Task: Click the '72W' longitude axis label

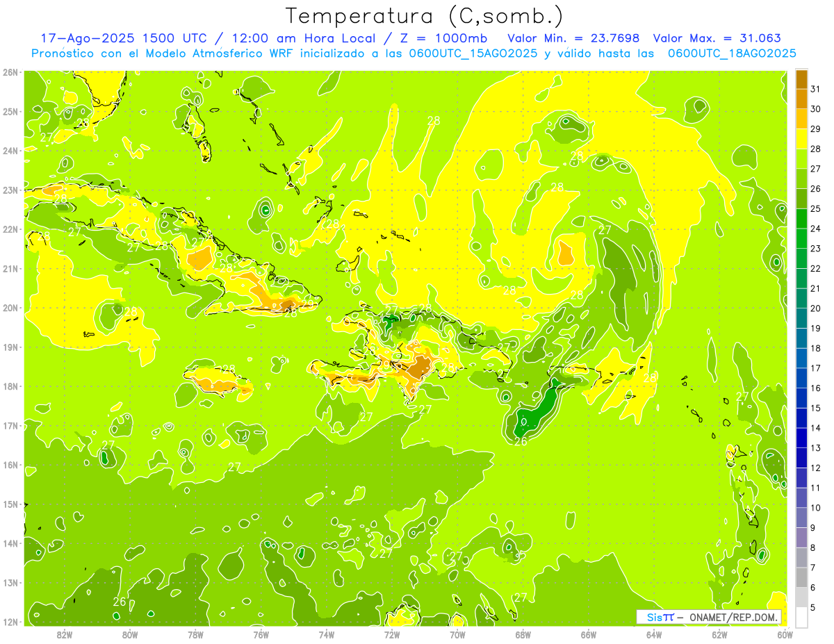Action: (x=392, y=634)
